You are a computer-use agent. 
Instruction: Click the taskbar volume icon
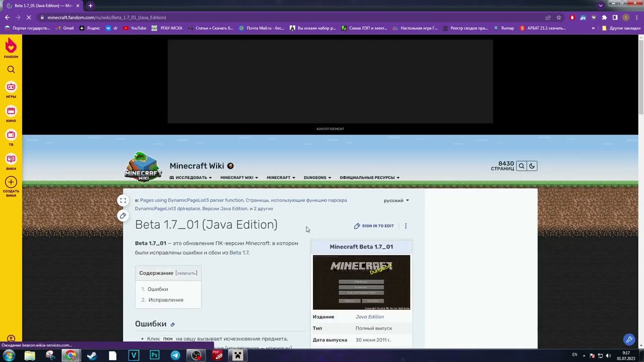click(608, 355)
